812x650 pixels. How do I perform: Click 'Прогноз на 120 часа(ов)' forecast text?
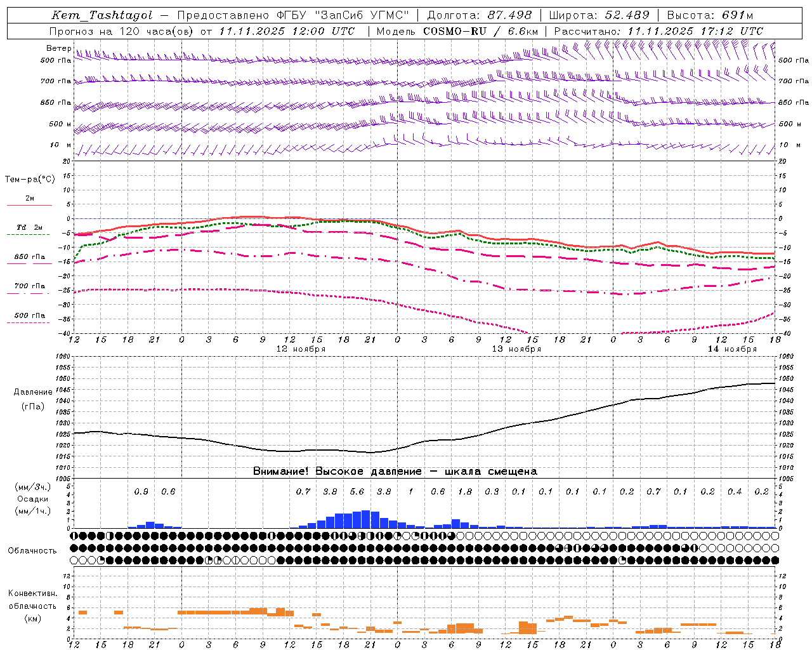click(x=122, y=31)
